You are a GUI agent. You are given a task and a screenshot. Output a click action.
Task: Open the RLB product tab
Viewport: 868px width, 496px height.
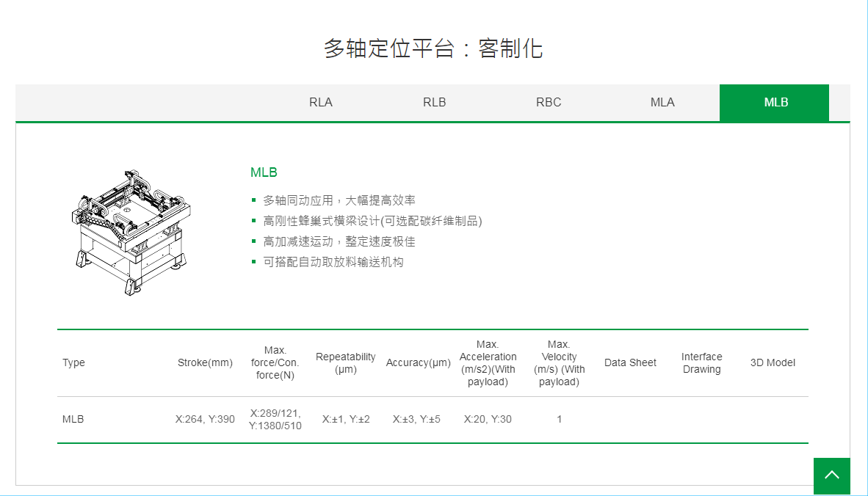tap(434, 103)
